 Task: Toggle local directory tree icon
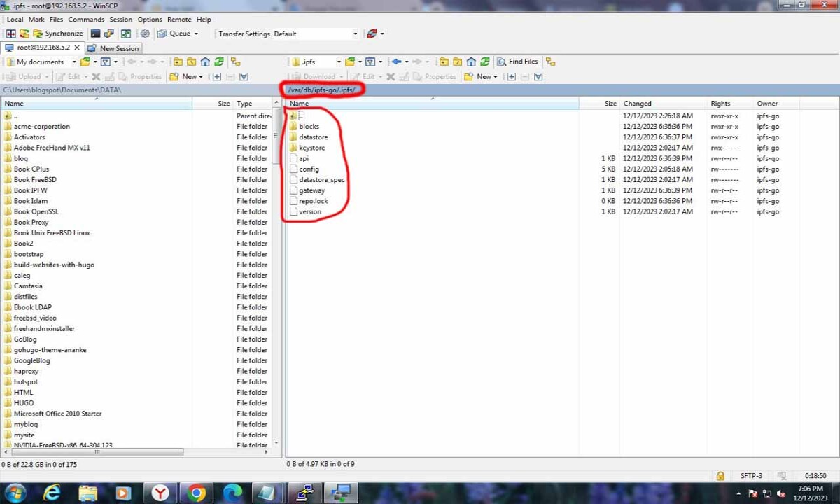click(x=236, y=62)
